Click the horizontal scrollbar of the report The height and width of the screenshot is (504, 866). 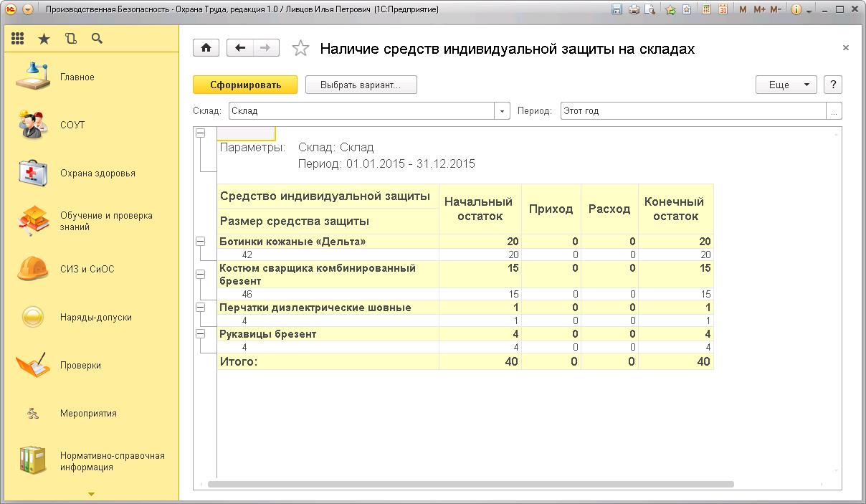click(x=470, y=485)
